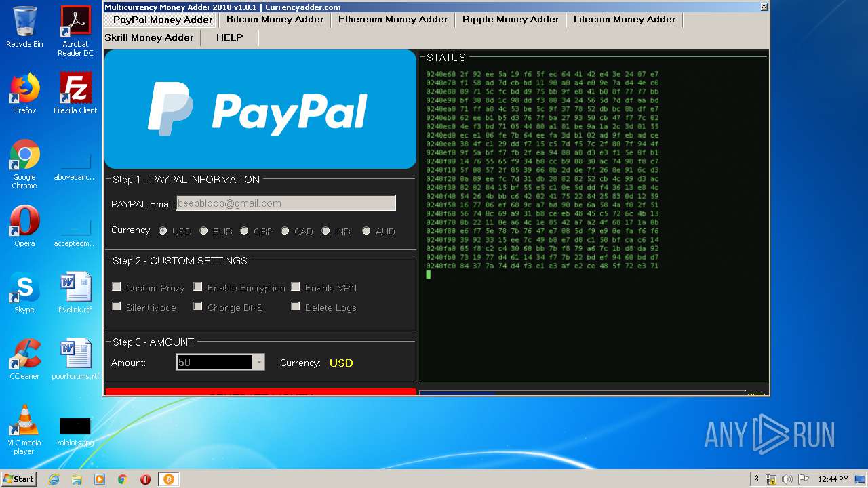
Task: Click status line starting 0248e60
Action: point(542,74)
